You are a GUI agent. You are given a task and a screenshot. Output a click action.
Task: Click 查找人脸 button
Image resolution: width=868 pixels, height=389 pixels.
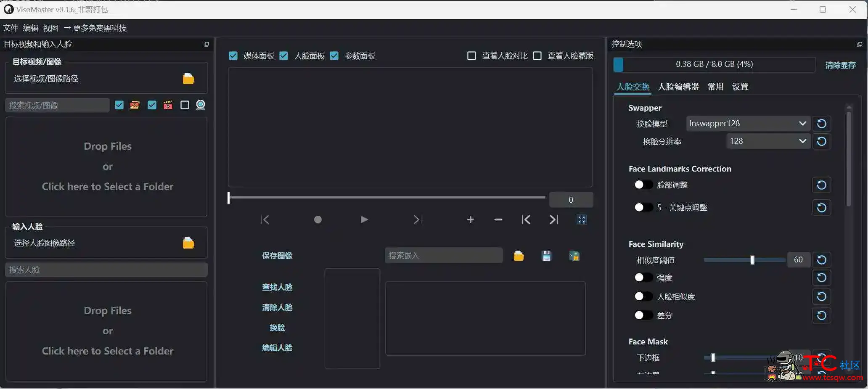pos(277,287)
